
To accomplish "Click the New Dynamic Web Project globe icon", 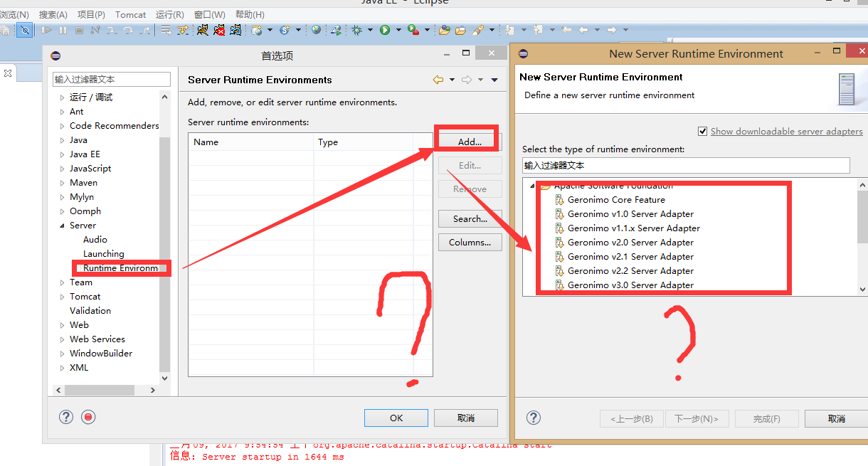I will 256,30.
